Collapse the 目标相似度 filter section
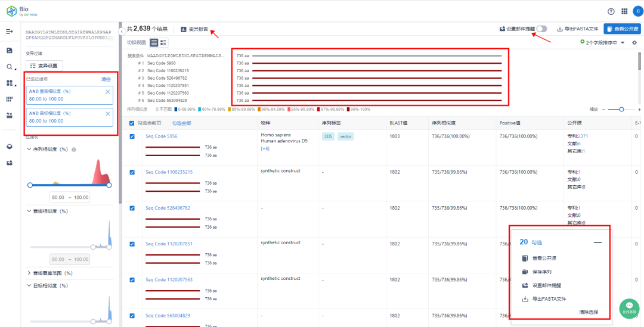644x327 pixels. click(29, 285)
